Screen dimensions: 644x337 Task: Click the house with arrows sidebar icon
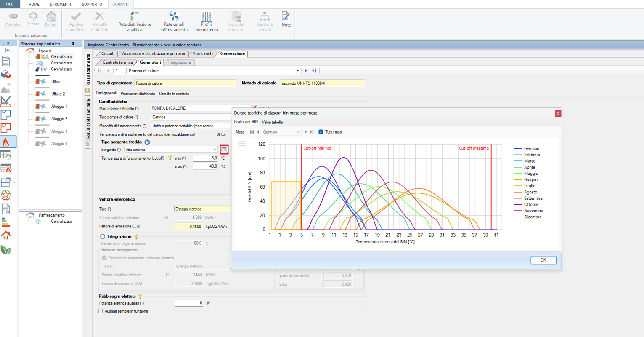[6, 235]
